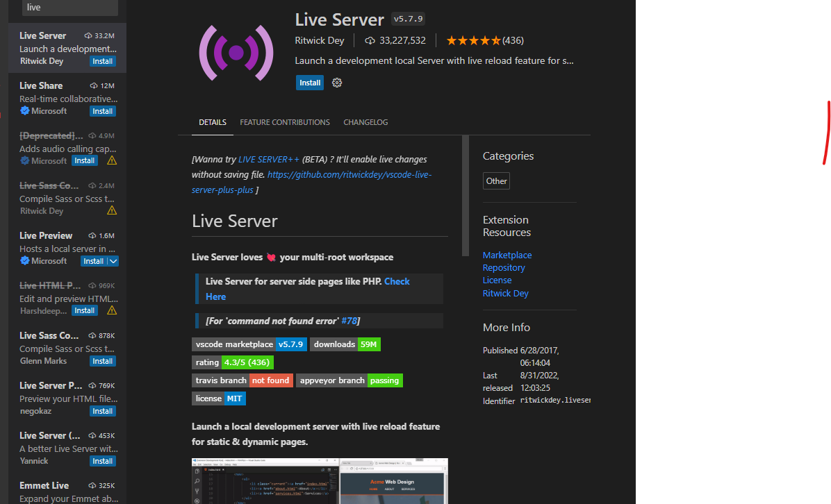
Task: Open the Live Server demo screenshot thumbnail
Action: pyautogui.click(x=320, y=480)
